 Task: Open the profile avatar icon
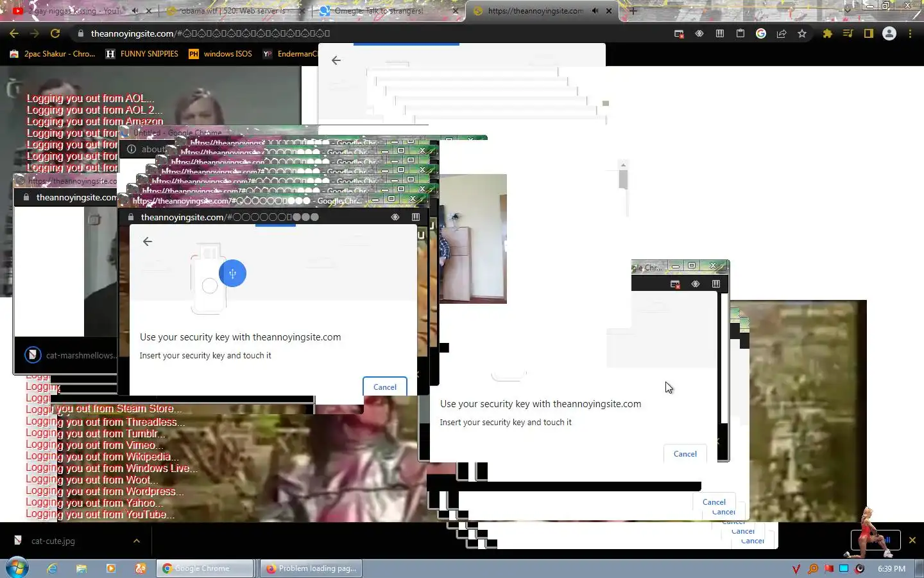(889, 33)
